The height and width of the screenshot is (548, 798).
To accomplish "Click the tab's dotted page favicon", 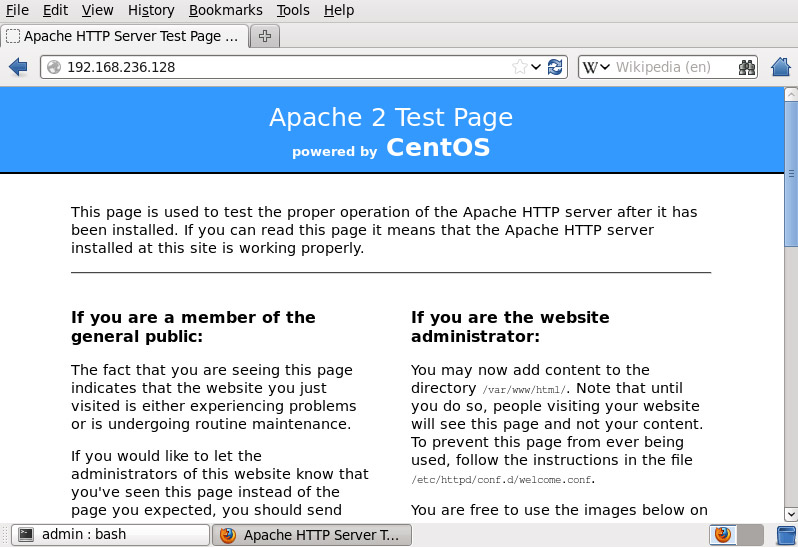I will click(13, 36).
